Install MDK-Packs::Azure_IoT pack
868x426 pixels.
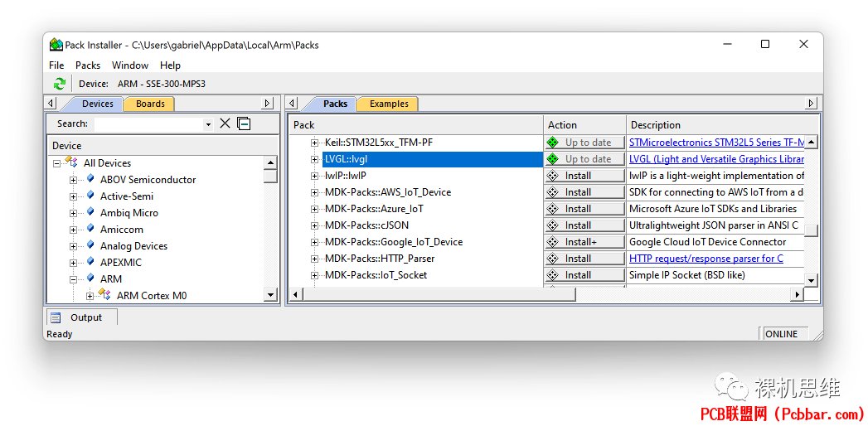584,209
